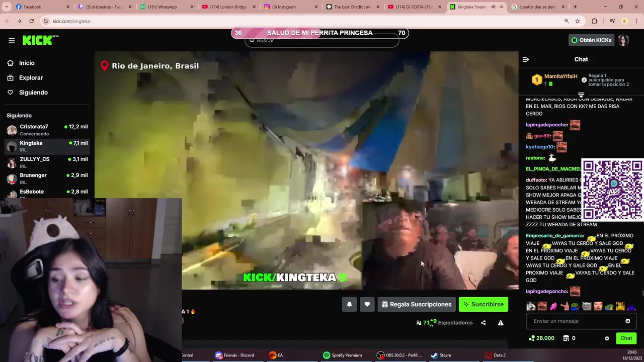Click the Espectadores viewer count
The width and height of the screenshot is (644, 362).
coord(444,323)
